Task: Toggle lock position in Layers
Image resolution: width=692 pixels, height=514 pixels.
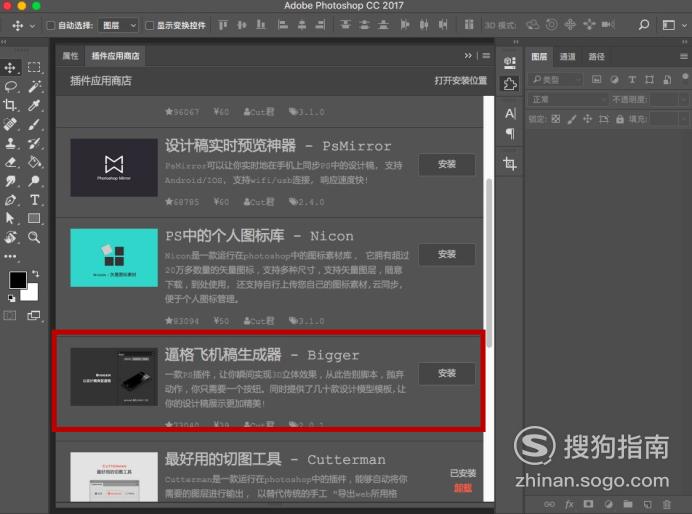Action: [x=587, y=119]
